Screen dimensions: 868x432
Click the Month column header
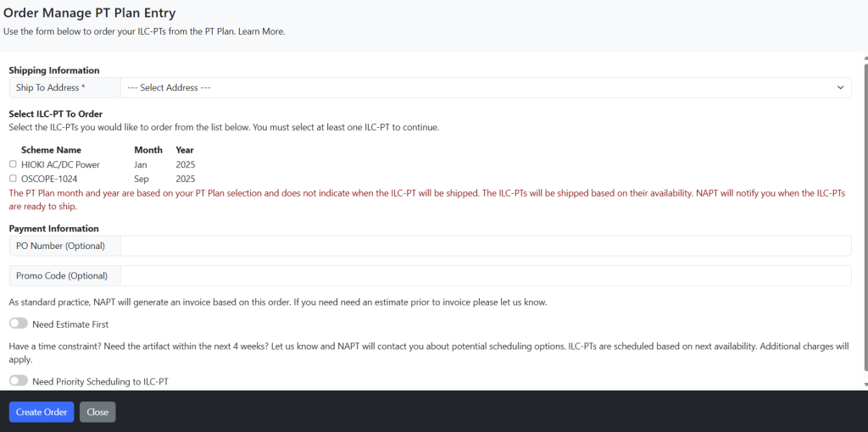(x=148, y=150)
